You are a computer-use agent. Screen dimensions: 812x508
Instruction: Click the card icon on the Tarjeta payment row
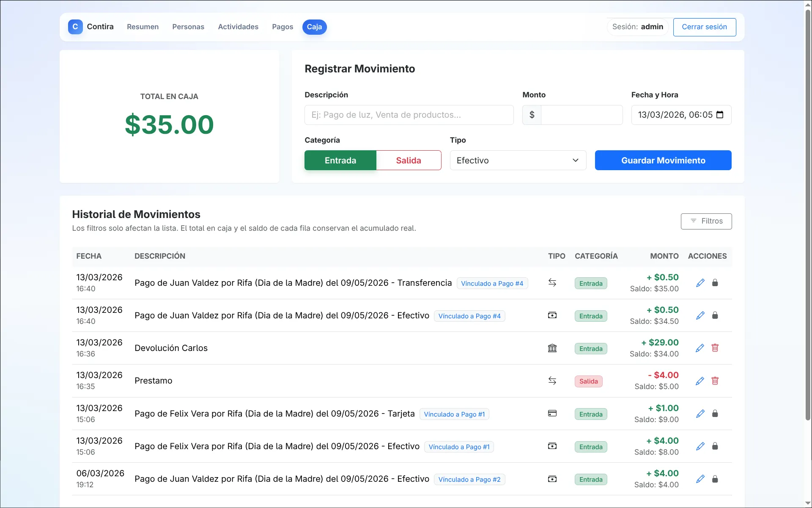point(552,413)
